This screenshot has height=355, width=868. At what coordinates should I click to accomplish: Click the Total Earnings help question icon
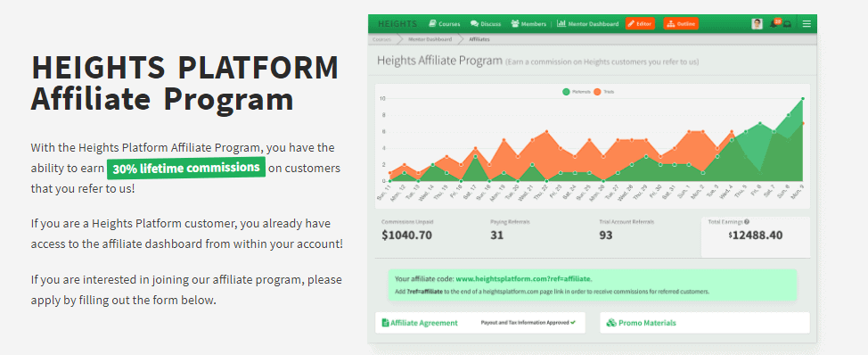click(747, 221)
